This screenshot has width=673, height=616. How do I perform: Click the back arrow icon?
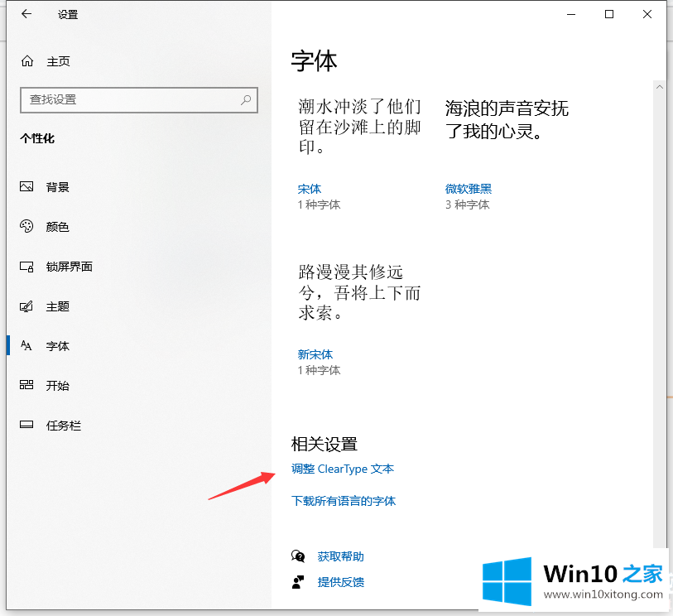pos(27,14)
